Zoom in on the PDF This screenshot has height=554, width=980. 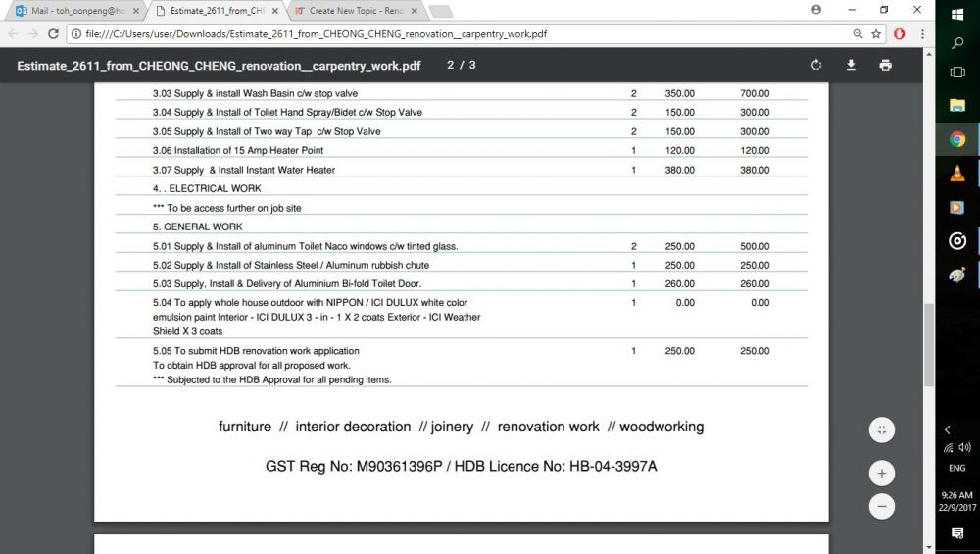pyautogui.click(x=882, y=474)
